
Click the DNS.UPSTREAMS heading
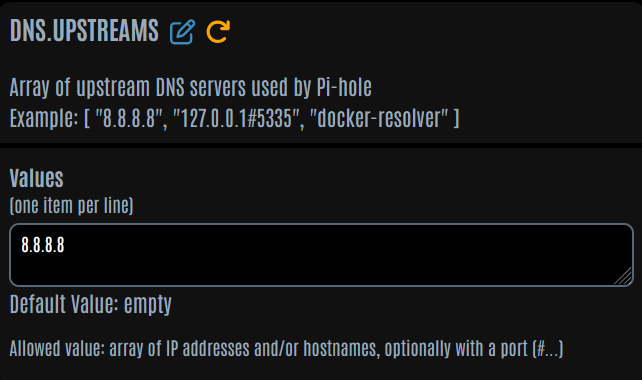tap(84, 31)
